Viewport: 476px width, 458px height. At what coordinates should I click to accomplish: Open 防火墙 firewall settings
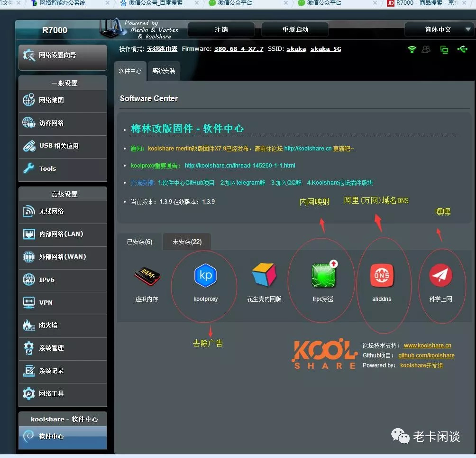63,326
